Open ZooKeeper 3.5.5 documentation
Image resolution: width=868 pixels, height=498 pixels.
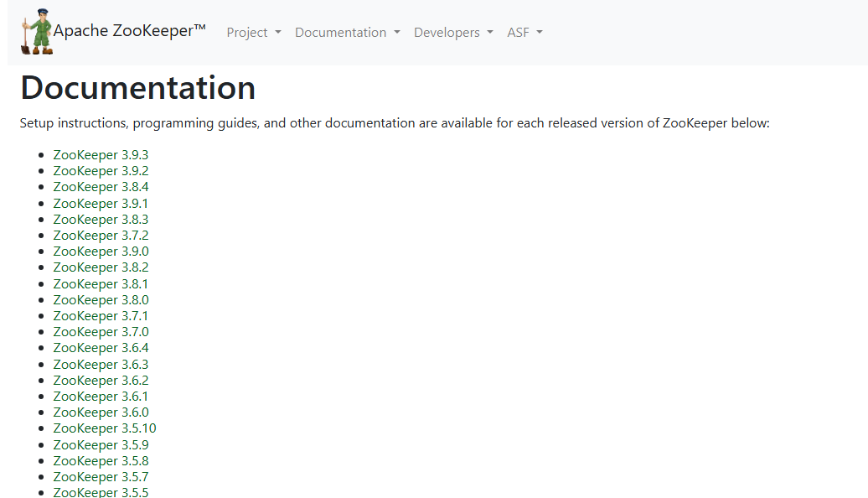tap(101, 492)
